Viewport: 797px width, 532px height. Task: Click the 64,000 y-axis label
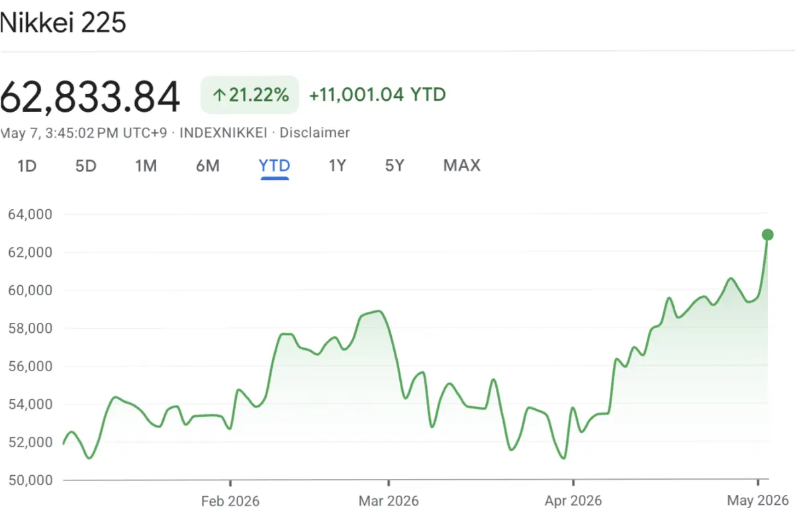pyautogui.click(x=30, y=214)
